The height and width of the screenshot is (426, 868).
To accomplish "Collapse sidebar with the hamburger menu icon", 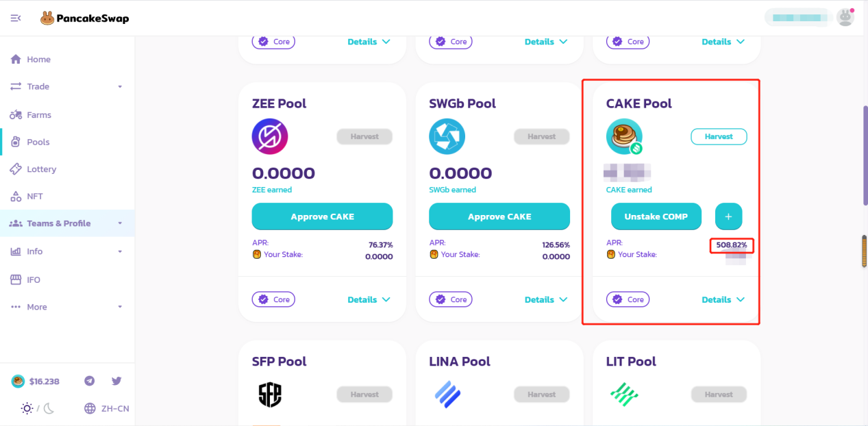I will coord(16,18).
